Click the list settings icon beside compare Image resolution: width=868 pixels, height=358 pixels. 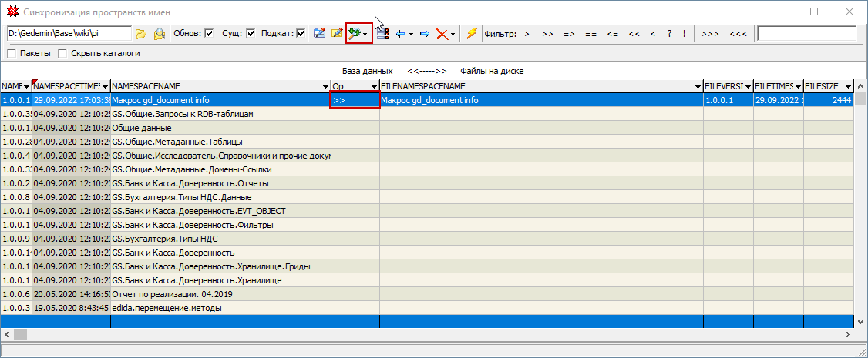pyautogui.click(x=382, y=34)
